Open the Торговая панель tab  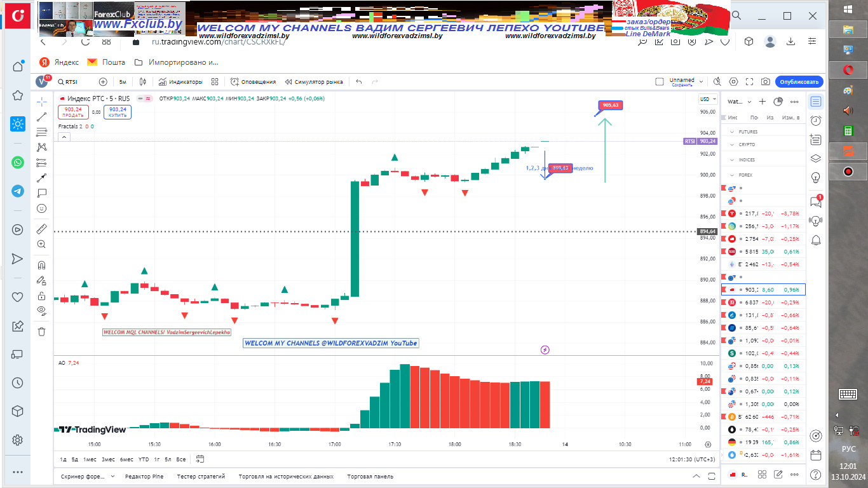pyautogui.click(x=370, y=476)
